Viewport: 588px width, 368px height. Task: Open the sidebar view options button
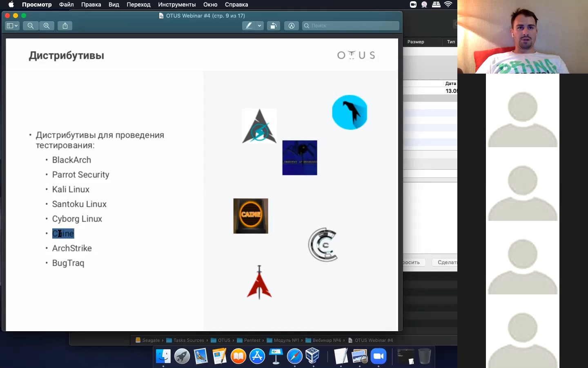pos(12,26)
